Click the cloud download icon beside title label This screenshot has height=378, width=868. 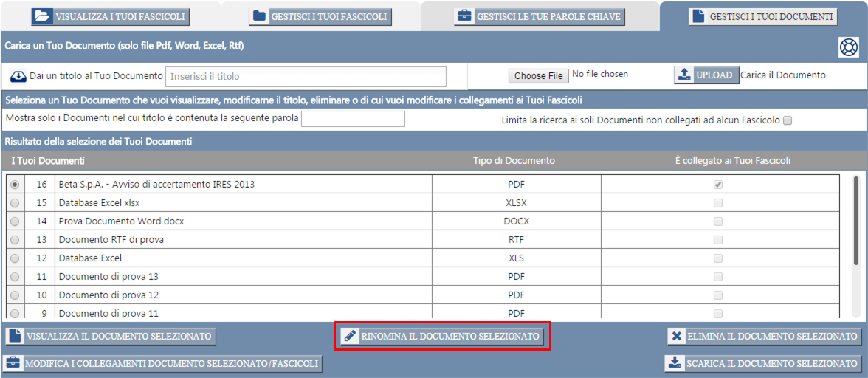(x=18, y=76)
